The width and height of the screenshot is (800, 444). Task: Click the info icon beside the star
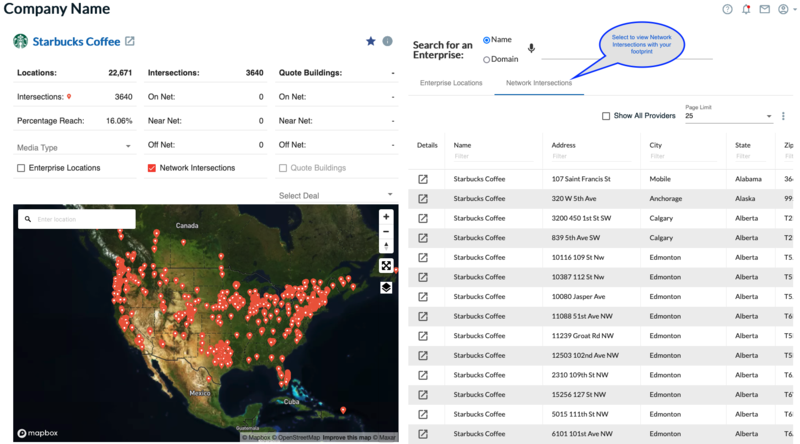[x=387, y=41]
